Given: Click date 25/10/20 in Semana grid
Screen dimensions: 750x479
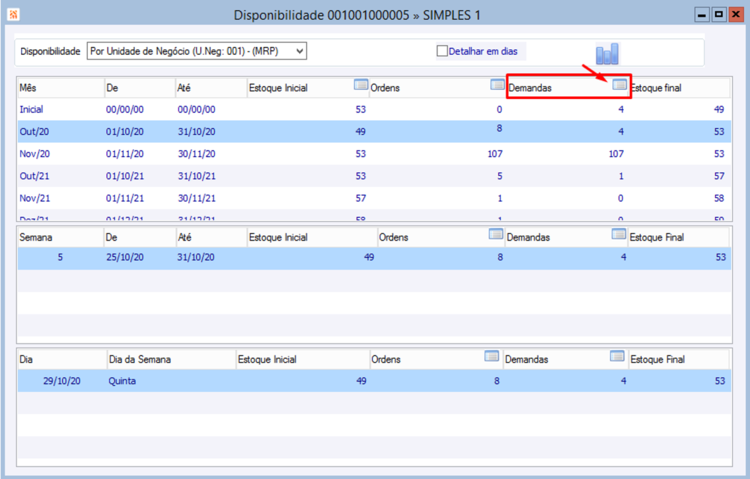Looking at the screenshot, I should pos(125,257).
